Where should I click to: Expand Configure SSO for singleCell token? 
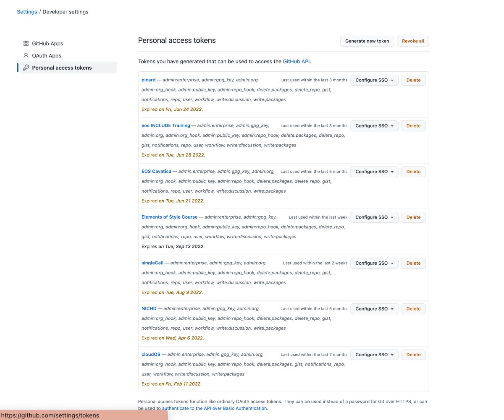pos(374,263)
